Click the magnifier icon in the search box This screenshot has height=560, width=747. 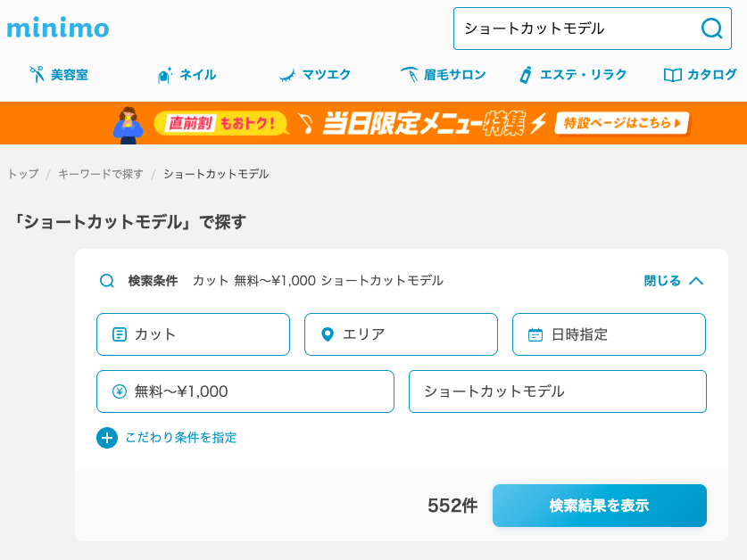click(x=711, y=29)
